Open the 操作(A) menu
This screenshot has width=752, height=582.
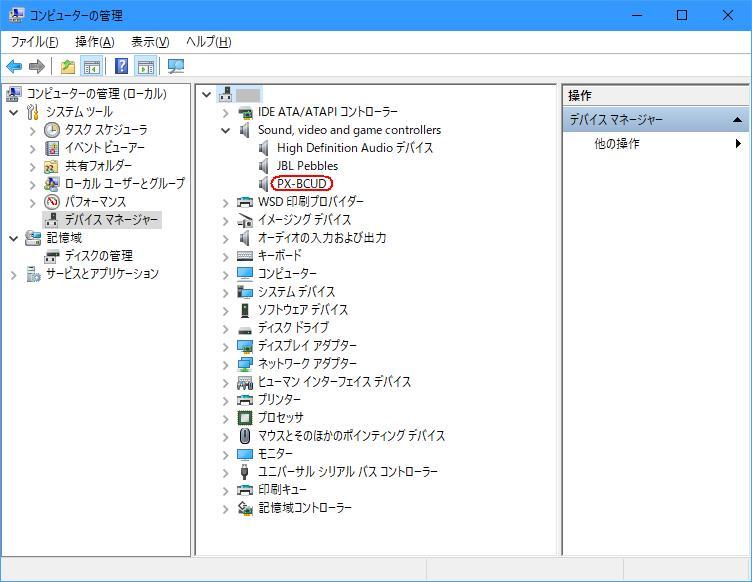point(94,42)
